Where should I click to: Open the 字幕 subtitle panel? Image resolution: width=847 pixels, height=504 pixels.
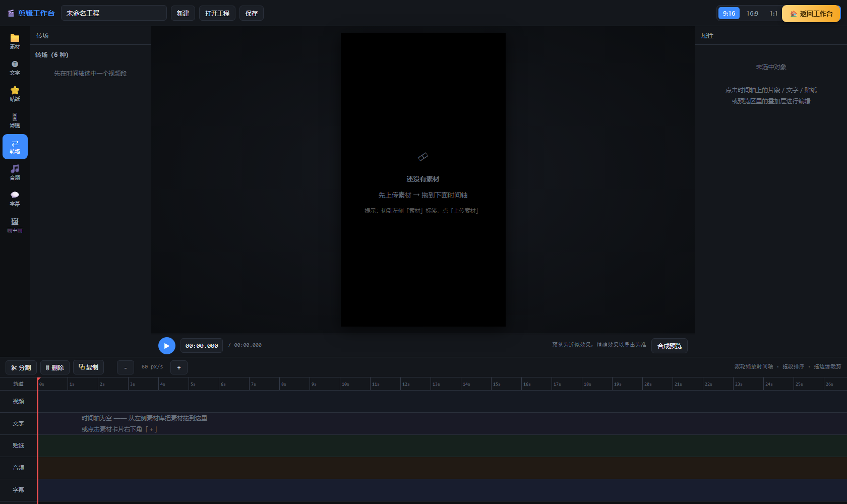click(15, 199)
